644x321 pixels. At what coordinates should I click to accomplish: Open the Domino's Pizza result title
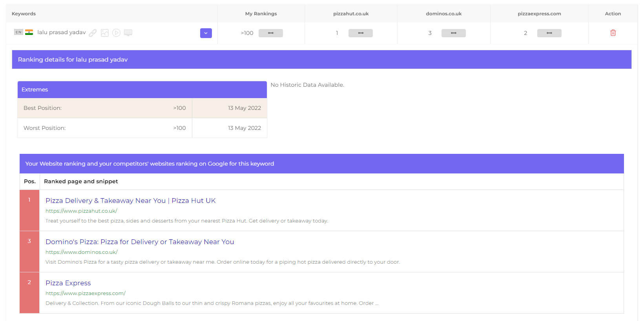[140, 242]
